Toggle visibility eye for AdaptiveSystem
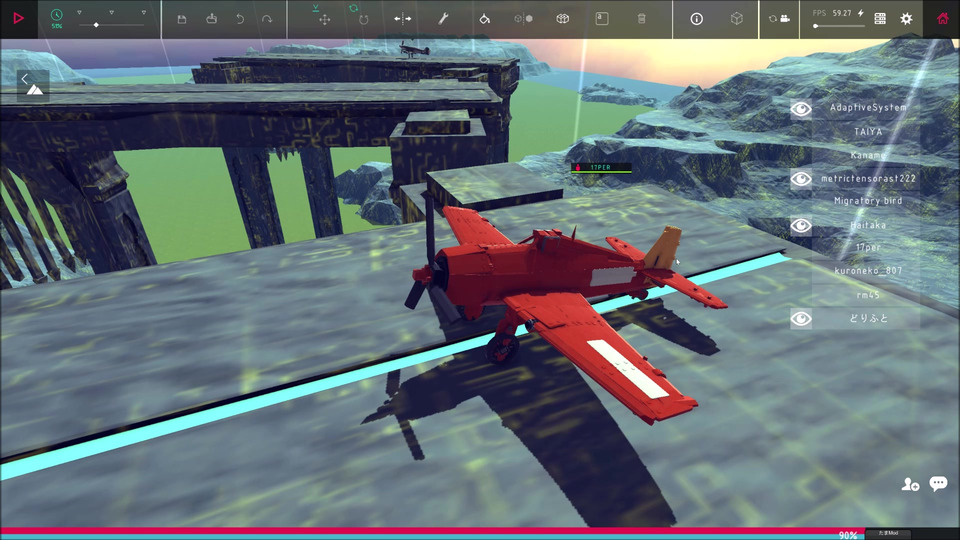This screenshot has width=960, height=540. tap(801, 110)
